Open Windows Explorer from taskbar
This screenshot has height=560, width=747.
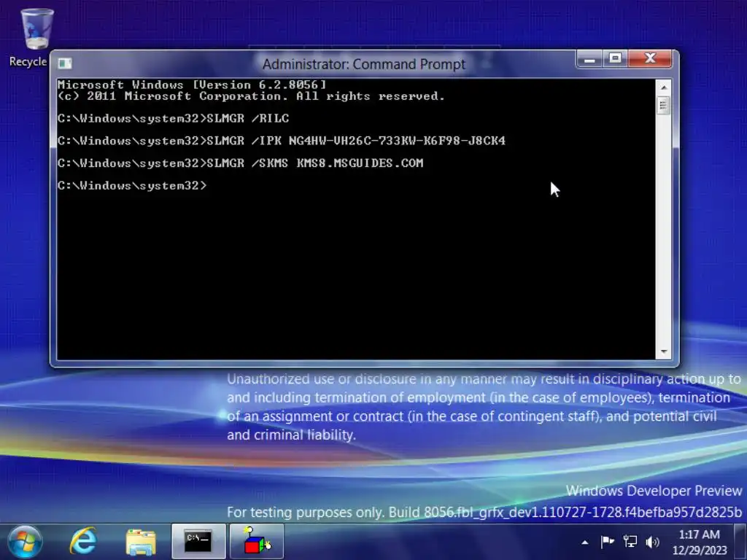tap(141, 542)
